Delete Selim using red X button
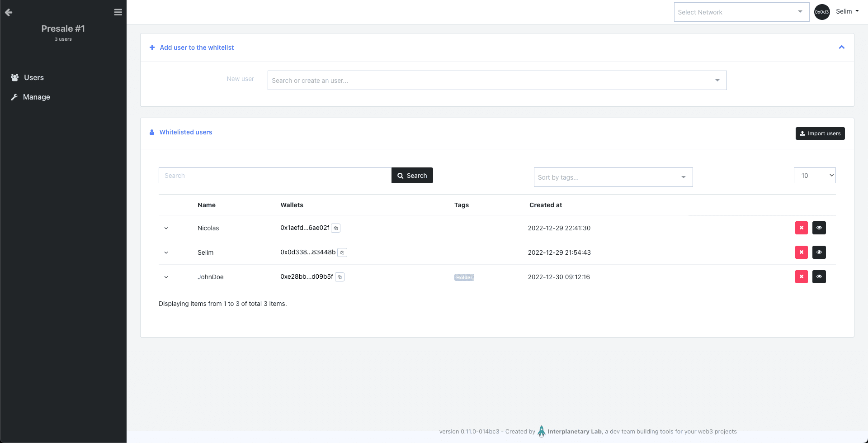The image size is (868, 443). click(x=801, y=252)
